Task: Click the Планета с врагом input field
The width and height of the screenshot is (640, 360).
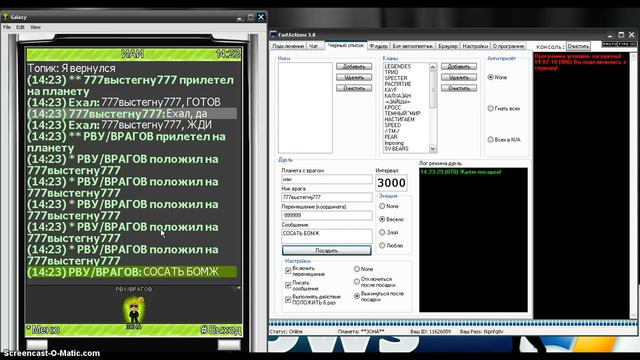Action: pos(327,179)
